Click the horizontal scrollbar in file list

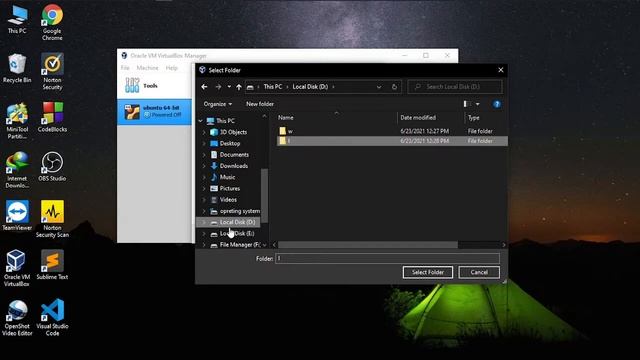pos(368,245)
